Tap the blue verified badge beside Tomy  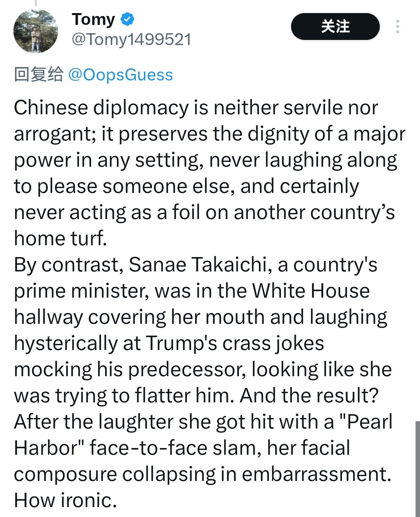tap(127, 19)
